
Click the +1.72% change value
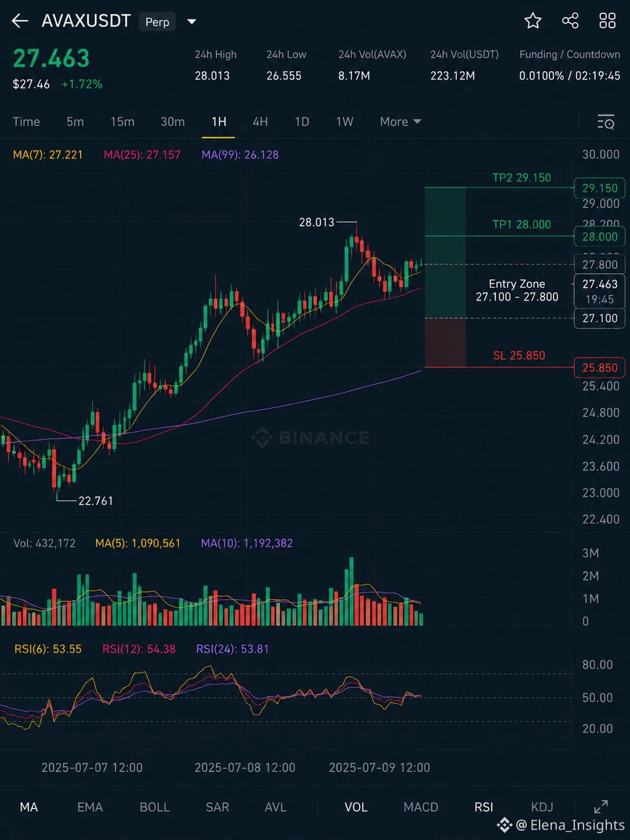(82, 84)
